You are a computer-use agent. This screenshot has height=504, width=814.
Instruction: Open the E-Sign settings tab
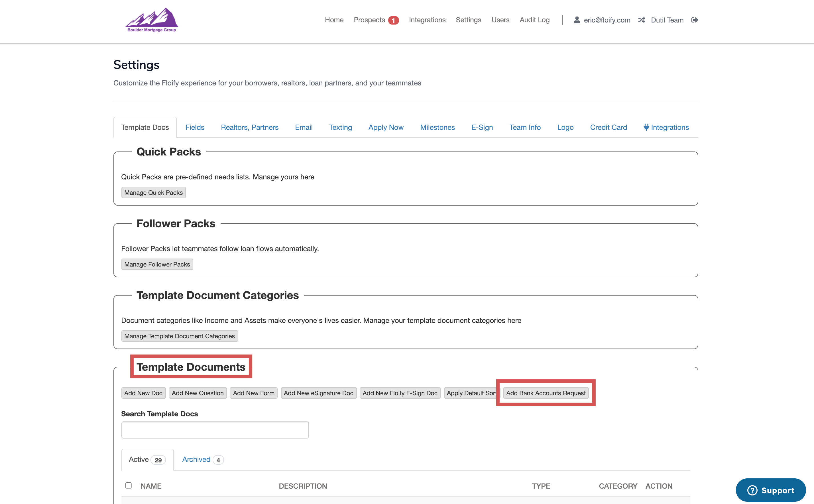coord(482,127)
